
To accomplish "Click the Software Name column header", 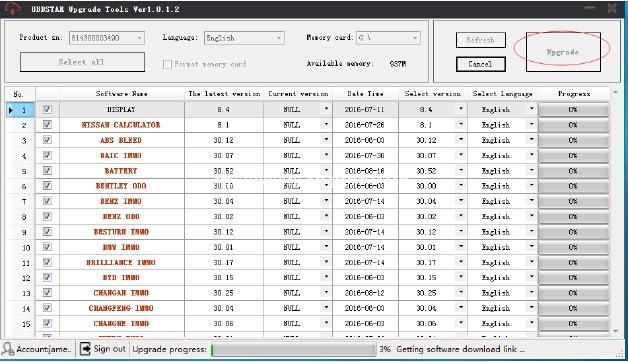I will tap(121, 94).
